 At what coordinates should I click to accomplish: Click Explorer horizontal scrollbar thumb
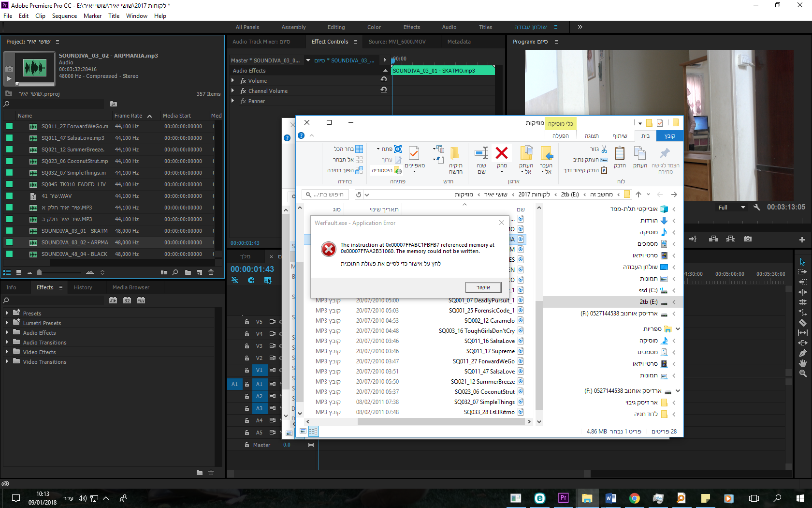tap(441, 421)
